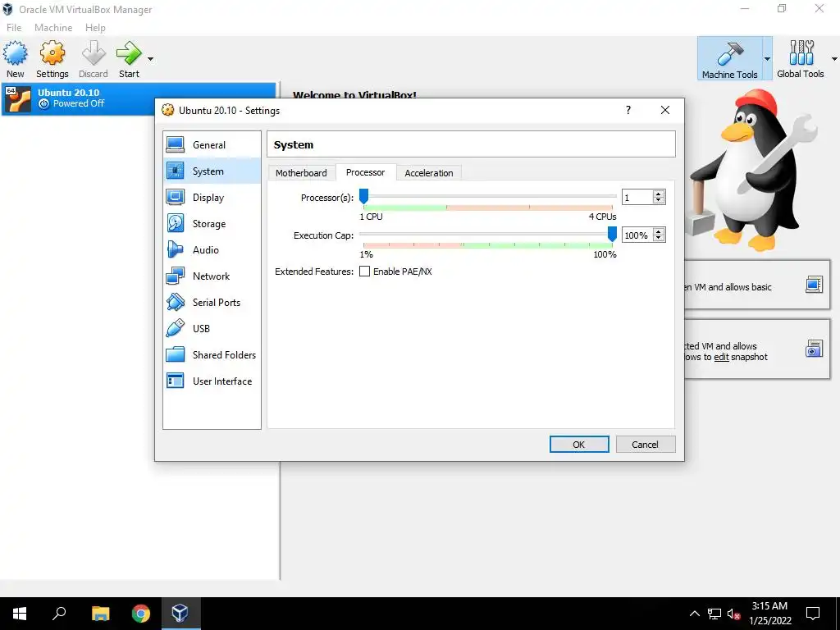
Task: Open the Display settings category
Action: click(x=212, y=197)
